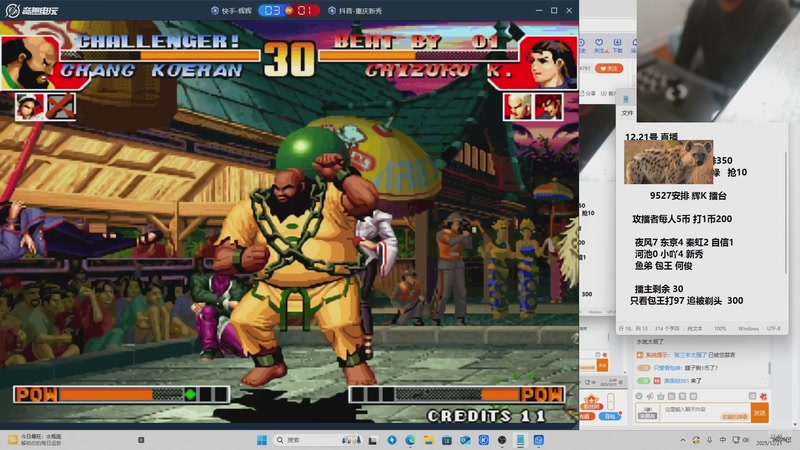Open username 张三丰太强了 in chat
Image resolution: width=800 pixels, height=450 pixels.
click(x=690, y=355)
